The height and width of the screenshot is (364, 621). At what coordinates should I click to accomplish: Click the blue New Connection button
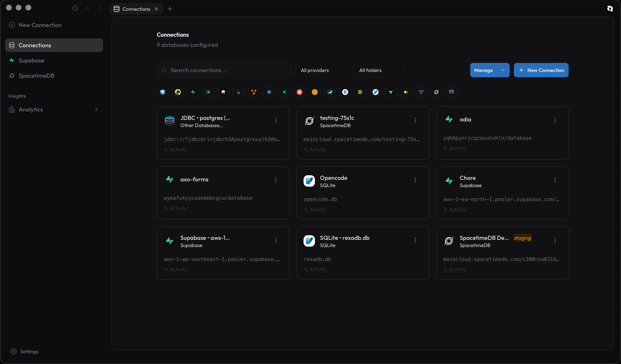click(x=541, y=70)
